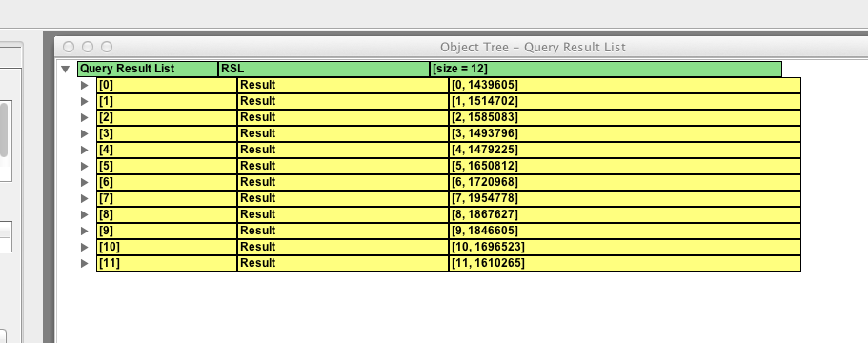Minimize the Object Tree window

(88, 47)
